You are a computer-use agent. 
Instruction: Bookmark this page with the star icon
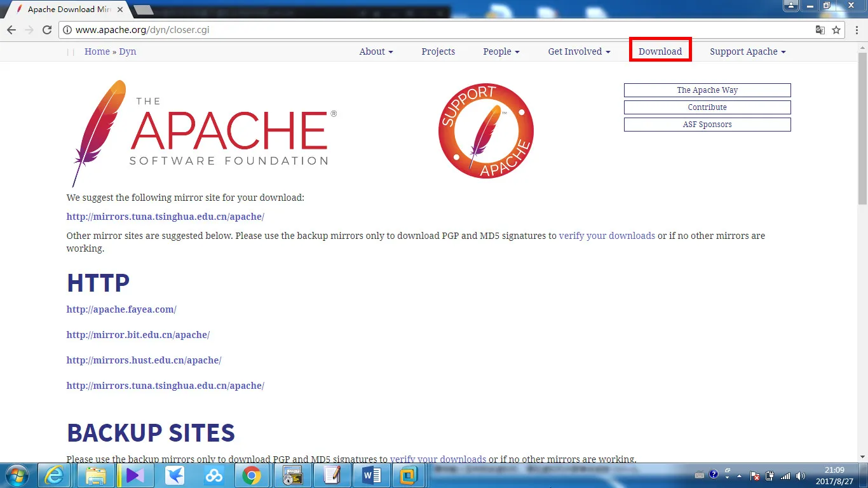coord(836,30)
